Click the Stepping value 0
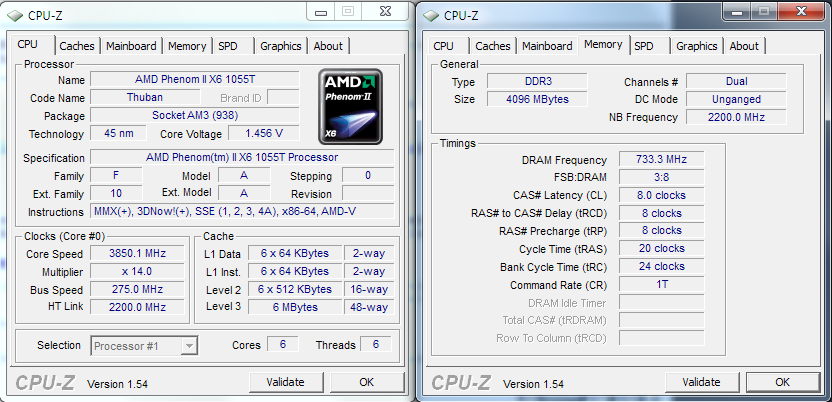This screenshot has height=402, width=832. [x=368, y=175]
